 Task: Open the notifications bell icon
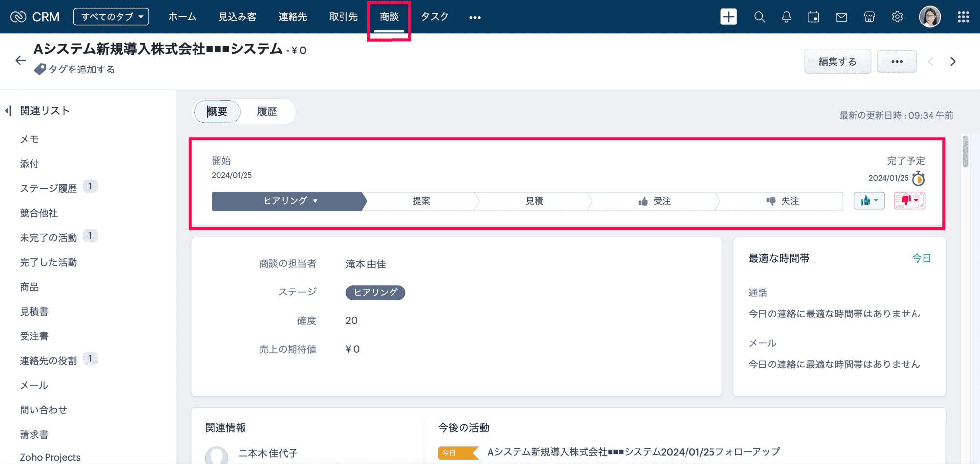(786, 17)
